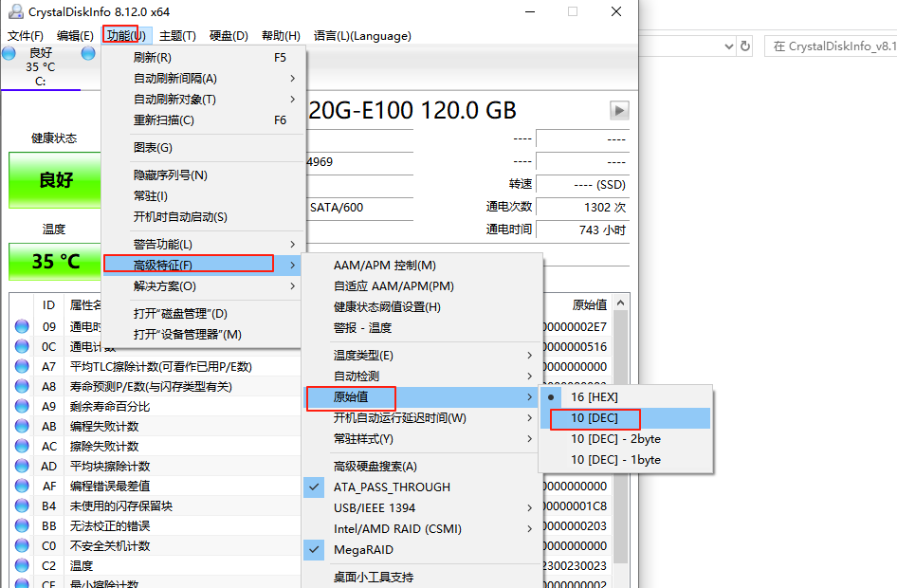Expand 解决方案(O) submenu
Image resolution: width=897 pixels, height=588 pixels.
point(203,286)
